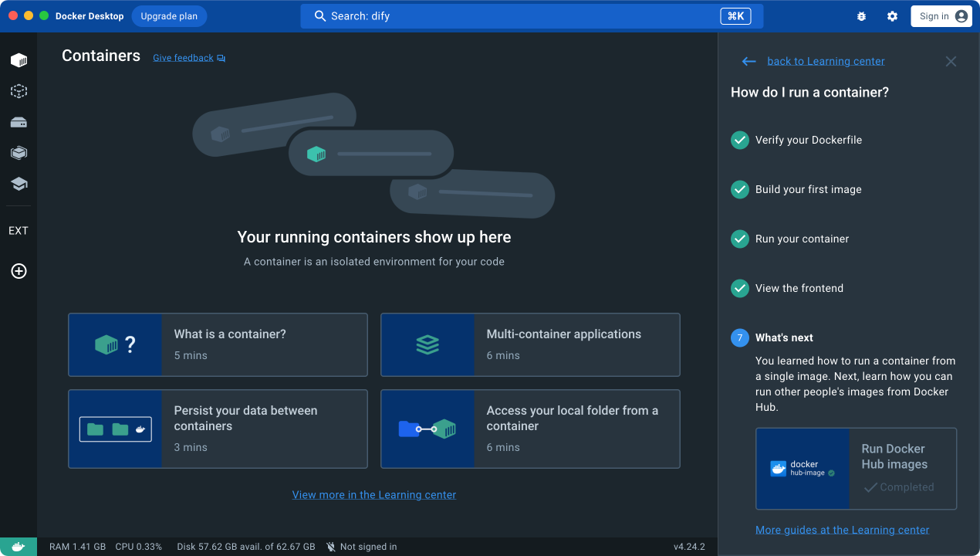The height and width of the screenshot is (556, 980).
Task: Open the Give feedback link
Action: 189,58
